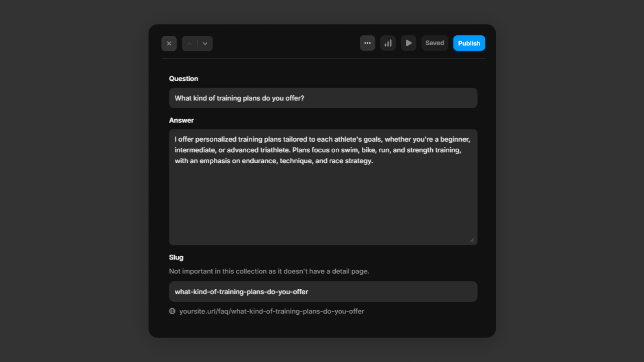
Task: Click the Question field label
Action: [x=184, y=79]
